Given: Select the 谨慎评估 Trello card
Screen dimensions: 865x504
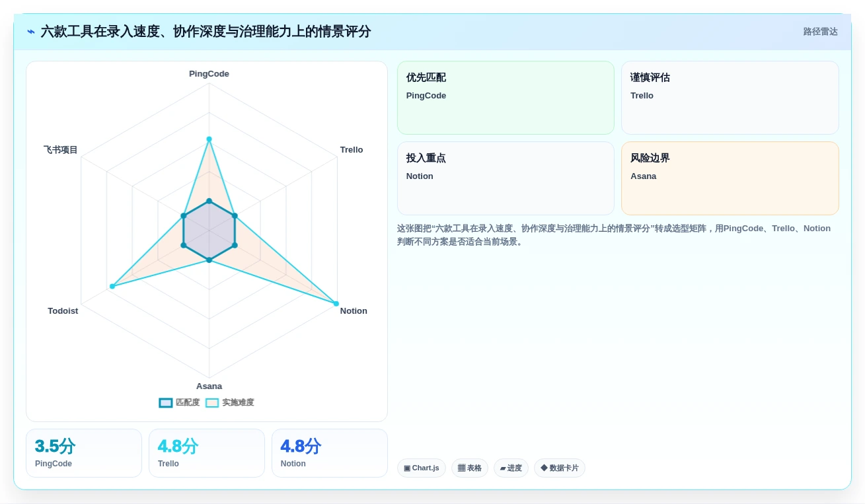Looking at the screenshot, I should point(730,98).
